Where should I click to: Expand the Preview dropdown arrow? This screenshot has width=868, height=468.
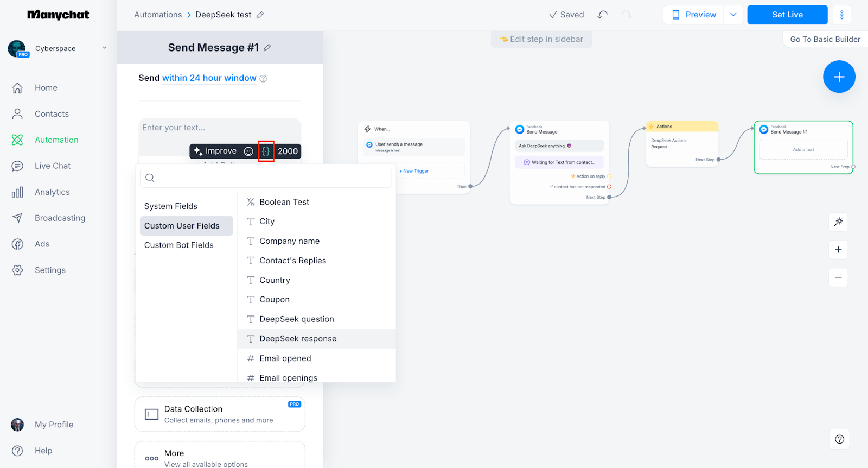[733, 15]
